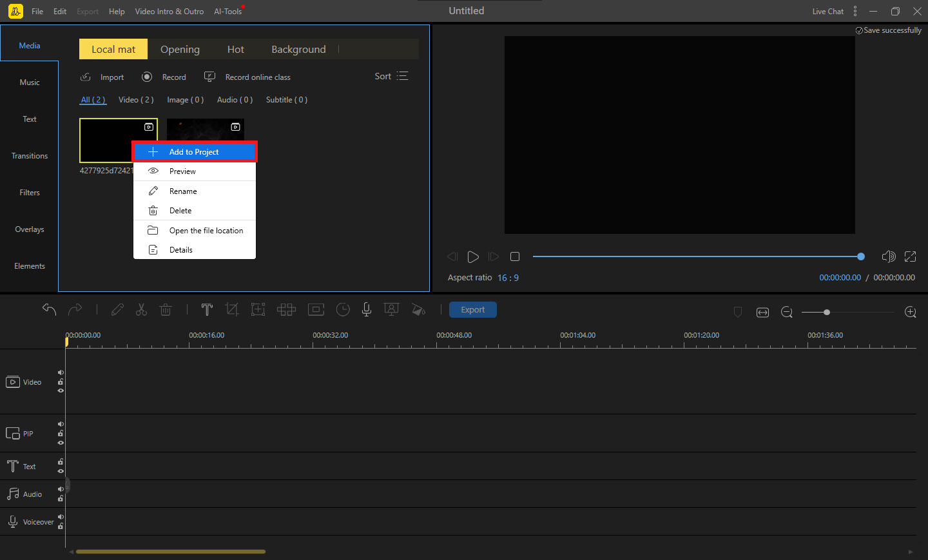
Task: Click the Undo arrow in timeline toolbar
Action: click(50, 310)
